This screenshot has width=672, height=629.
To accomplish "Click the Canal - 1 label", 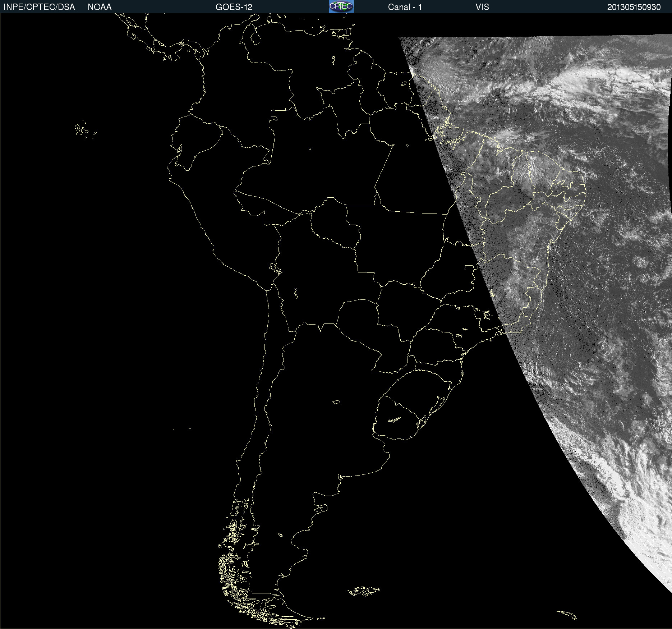I will point(405,7).
